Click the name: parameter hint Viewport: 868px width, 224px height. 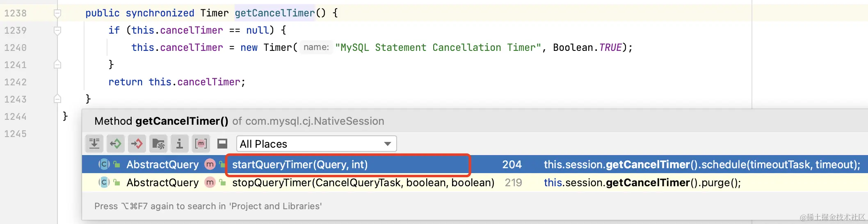click(316, 47)
